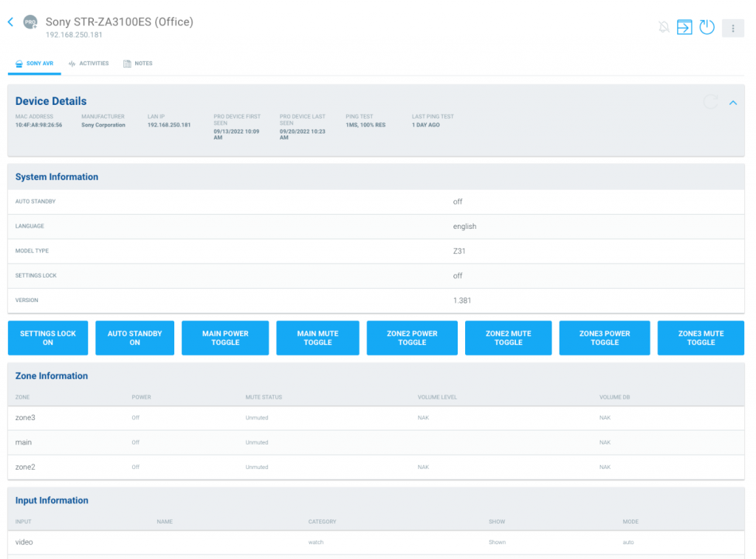Viewport: 756px width, 559px height.
Task: Click the power cycle icon
Action: point(707,27)
